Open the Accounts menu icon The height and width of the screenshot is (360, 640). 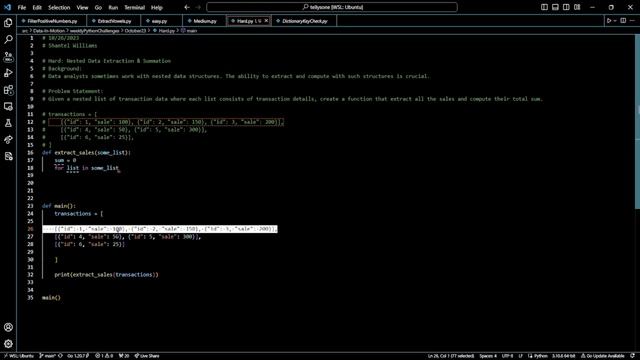(8, 327)
